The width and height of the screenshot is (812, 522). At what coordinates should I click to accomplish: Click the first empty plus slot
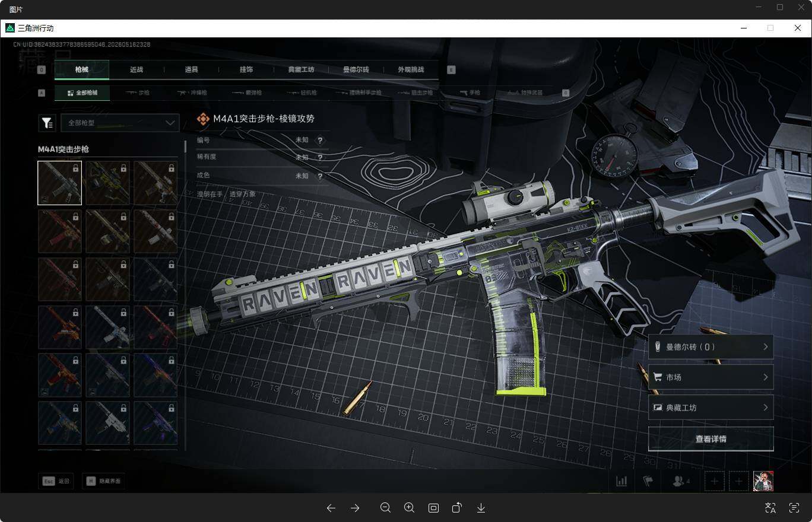tap(715, 481)
